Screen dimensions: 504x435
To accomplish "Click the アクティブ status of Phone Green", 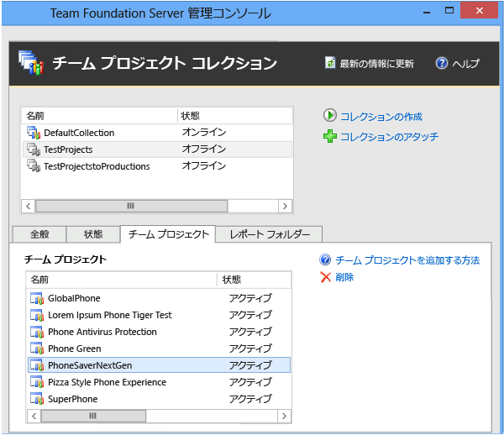I will (250, 349).
